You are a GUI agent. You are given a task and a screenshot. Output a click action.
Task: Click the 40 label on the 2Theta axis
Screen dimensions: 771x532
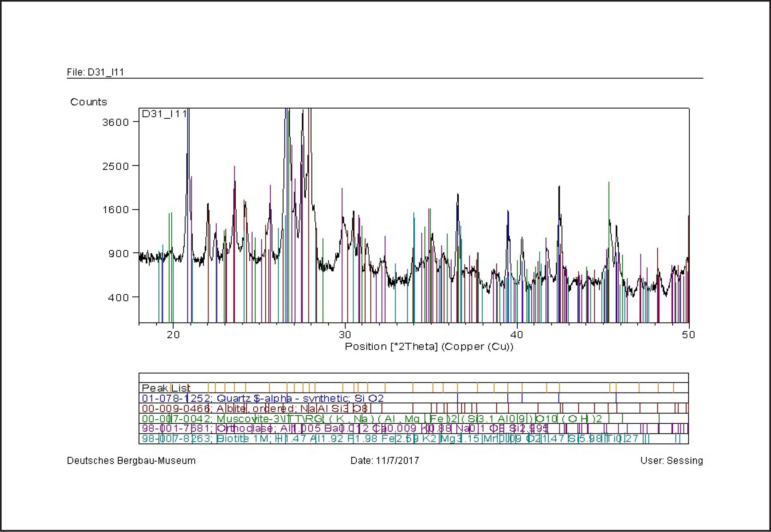517,334
